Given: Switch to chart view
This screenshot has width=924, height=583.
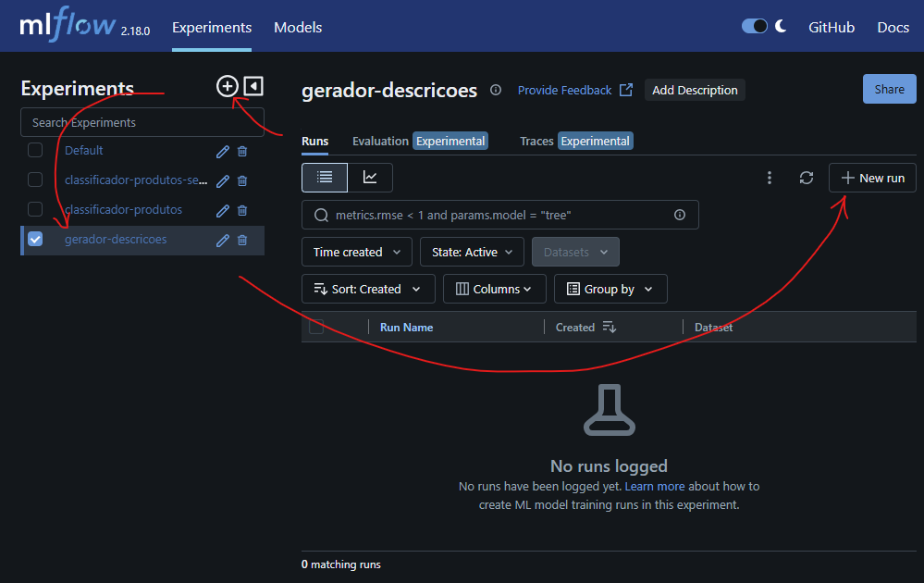Looking at the screenshot, I should 370,178.
